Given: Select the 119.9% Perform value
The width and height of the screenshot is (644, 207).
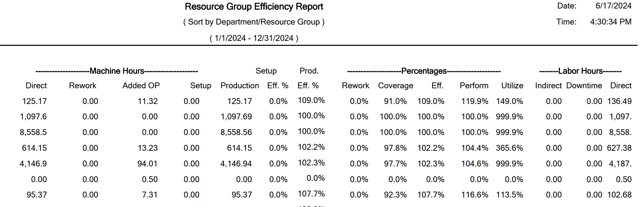Looking at the screenshot, I should [474, 101].
